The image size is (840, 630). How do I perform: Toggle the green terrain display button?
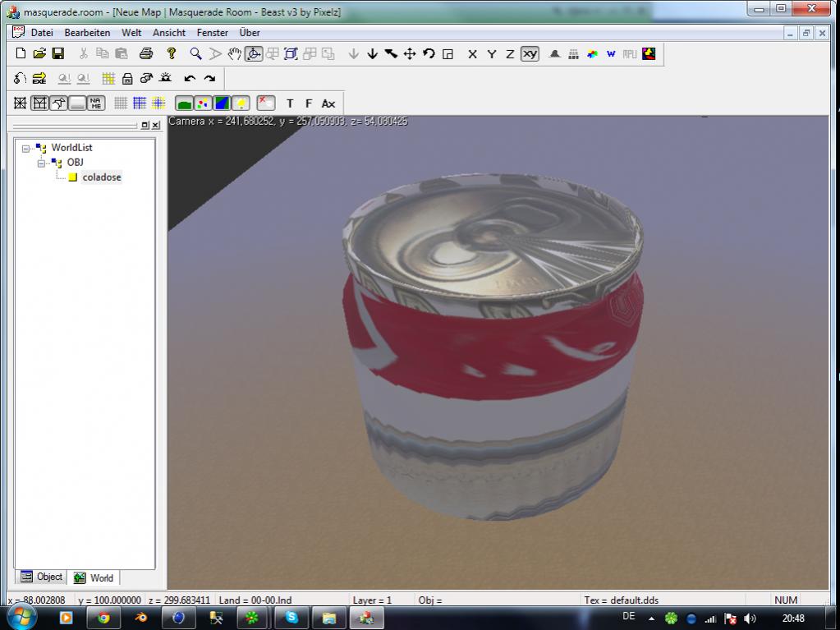tap(184, 103)
